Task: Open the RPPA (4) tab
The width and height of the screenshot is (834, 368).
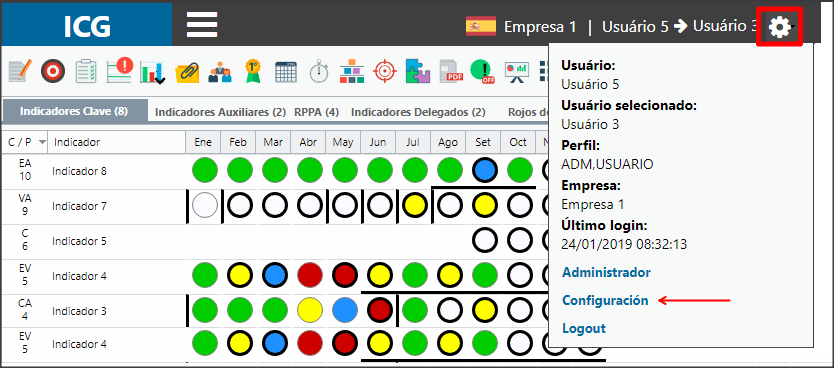Action: (x=316, y=112)
